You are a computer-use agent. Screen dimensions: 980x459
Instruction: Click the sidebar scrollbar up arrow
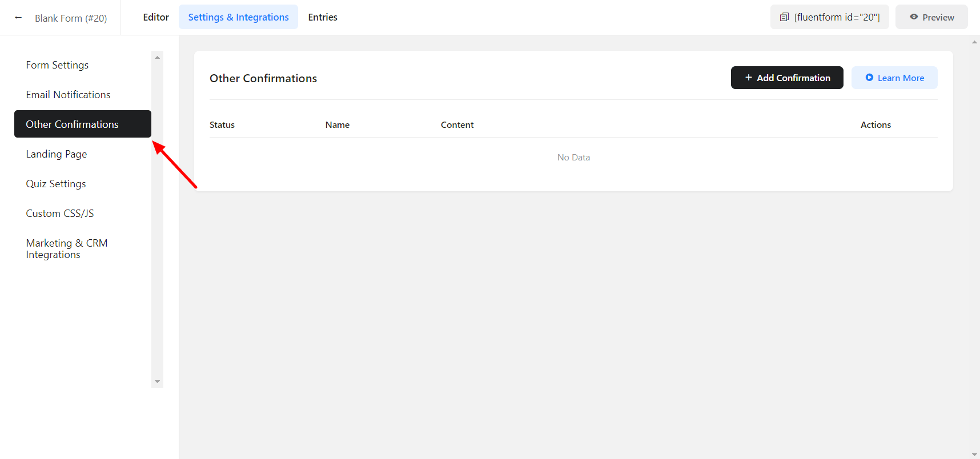157,57
